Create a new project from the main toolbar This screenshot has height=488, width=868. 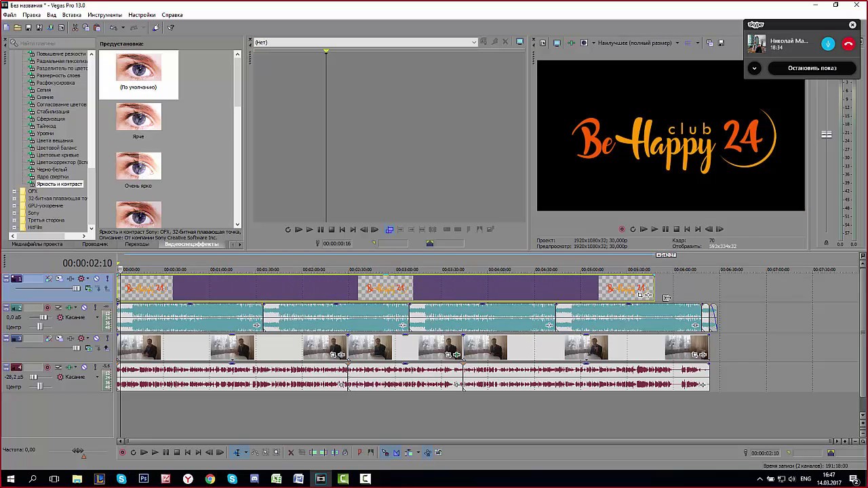tap(6, 28)
